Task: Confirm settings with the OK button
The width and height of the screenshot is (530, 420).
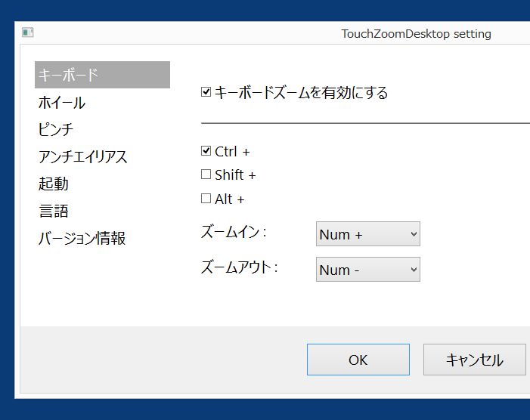Action: 358,360
